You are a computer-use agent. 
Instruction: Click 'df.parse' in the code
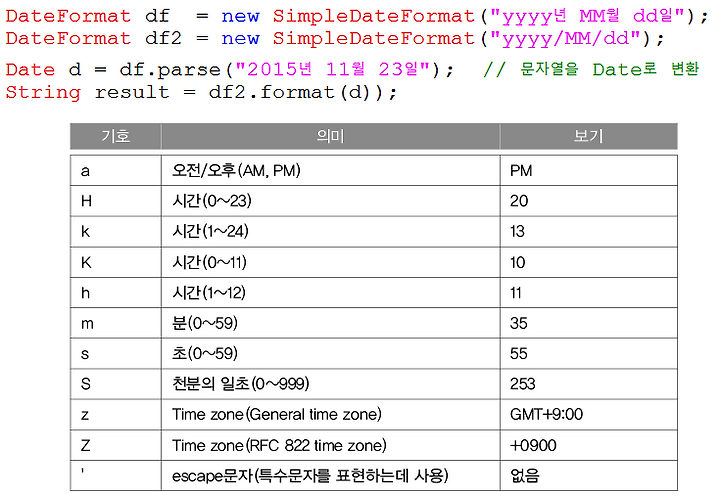[170, 70]
